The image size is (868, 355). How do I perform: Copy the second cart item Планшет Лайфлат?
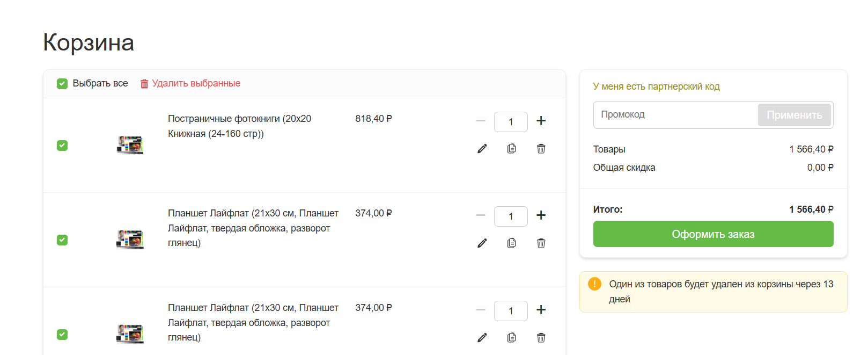pos(512,243)
